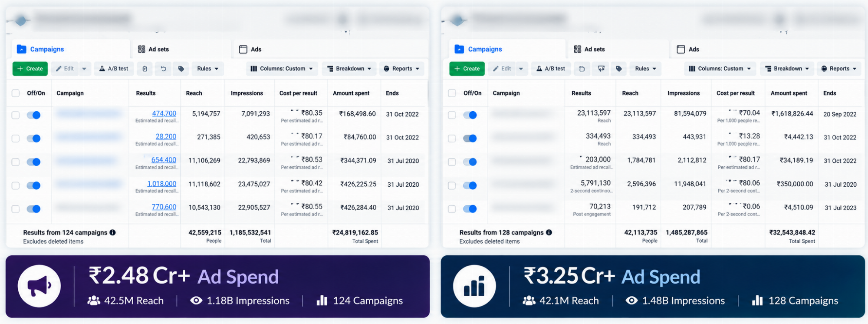Tick the checkbox for the 474,700 results campaign

click(16, 115)
